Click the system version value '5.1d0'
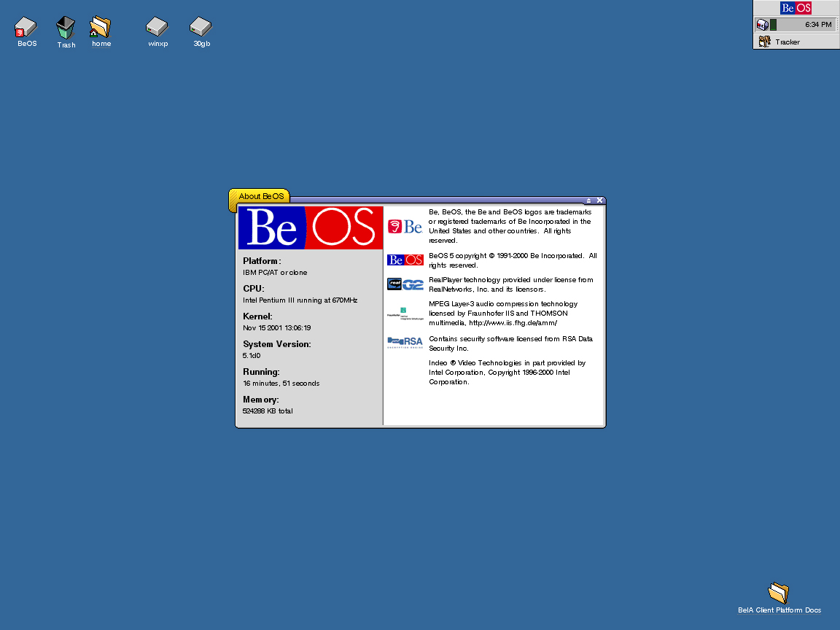Screen dimensions: 840x630 (252, 356)
